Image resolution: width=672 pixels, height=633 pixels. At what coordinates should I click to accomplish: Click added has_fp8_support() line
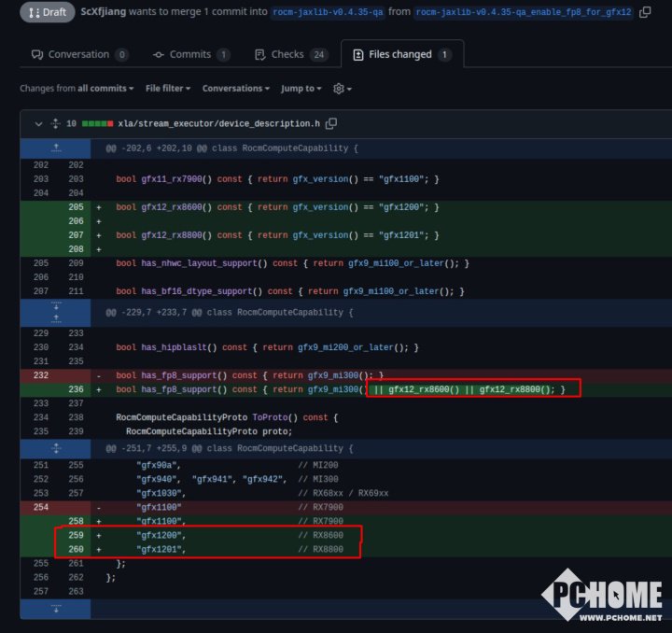pos(341,389)
